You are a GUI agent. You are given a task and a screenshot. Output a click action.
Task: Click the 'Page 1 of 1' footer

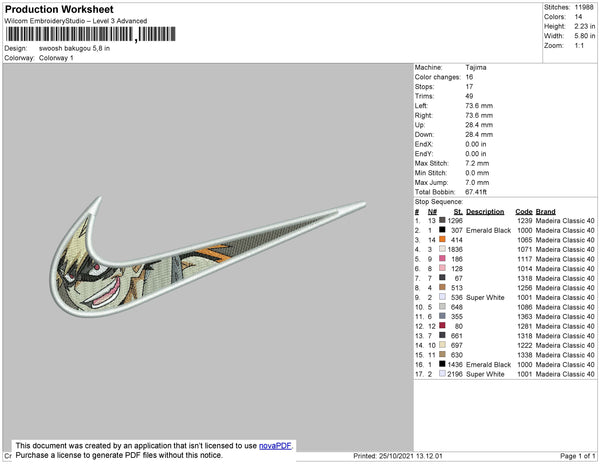577,456
